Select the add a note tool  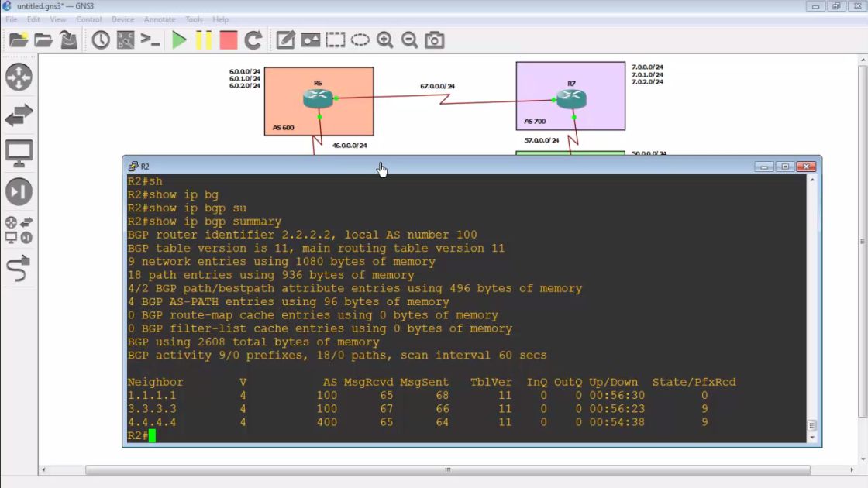285,40
